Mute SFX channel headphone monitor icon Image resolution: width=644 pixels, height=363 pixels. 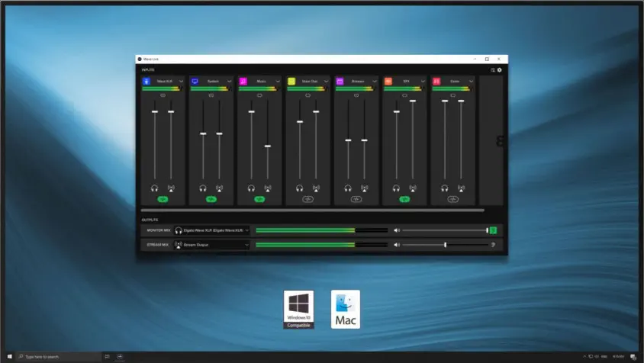tap(396, 188)
